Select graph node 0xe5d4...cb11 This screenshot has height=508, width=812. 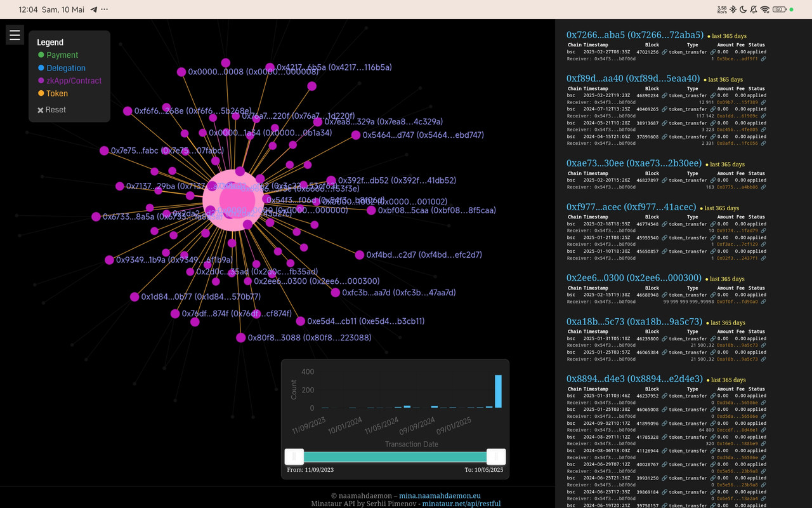coord(301,321)
